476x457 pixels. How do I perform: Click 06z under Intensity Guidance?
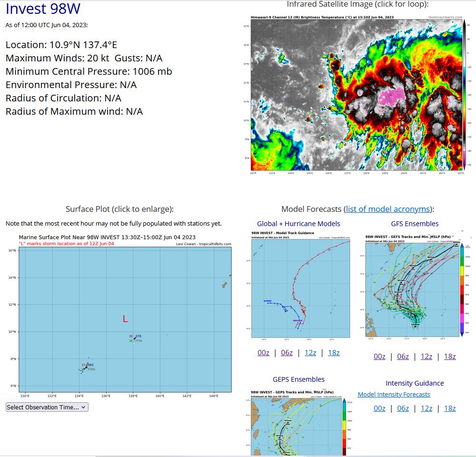click(403, 408)
